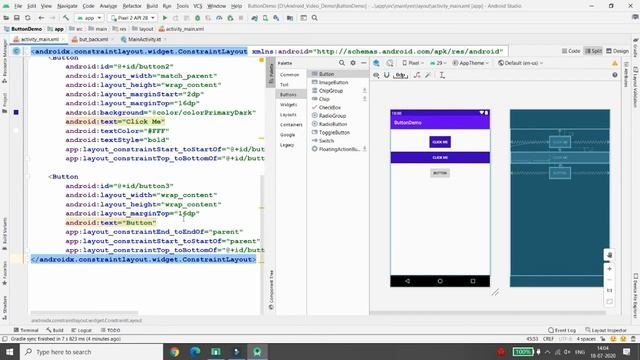The height and width of the screenshot is (360, 640).
Task: Click the Windows taskbar search box
Action: [91, 352]
